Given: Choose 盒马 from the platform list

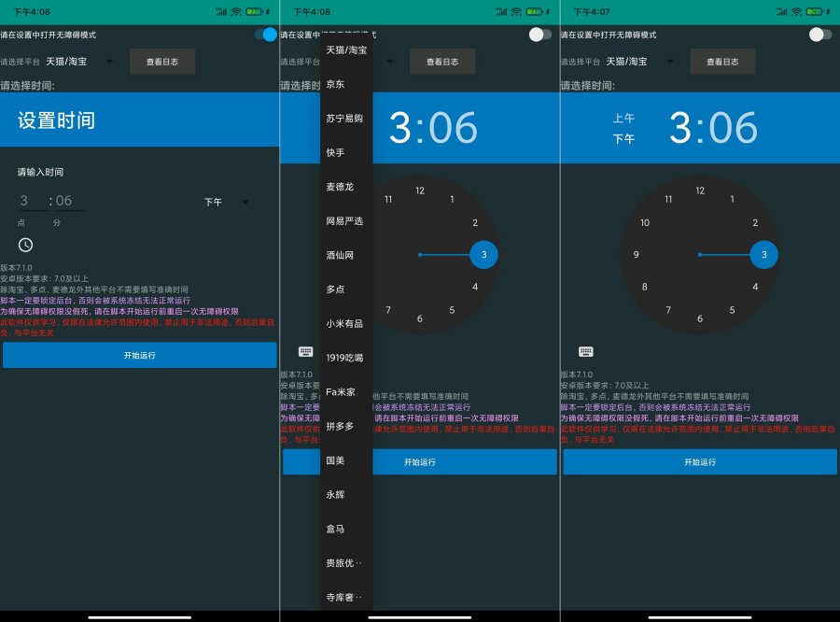Looking at the screenshot, I should coord(335,529).
